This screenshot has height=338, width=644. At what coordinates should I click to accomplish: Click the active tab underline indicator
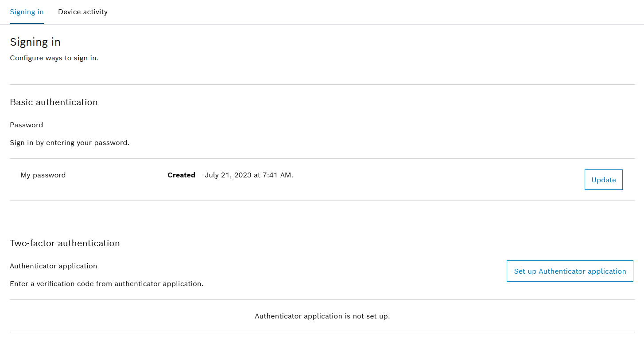pyautogui.click(x=27, y=23)
